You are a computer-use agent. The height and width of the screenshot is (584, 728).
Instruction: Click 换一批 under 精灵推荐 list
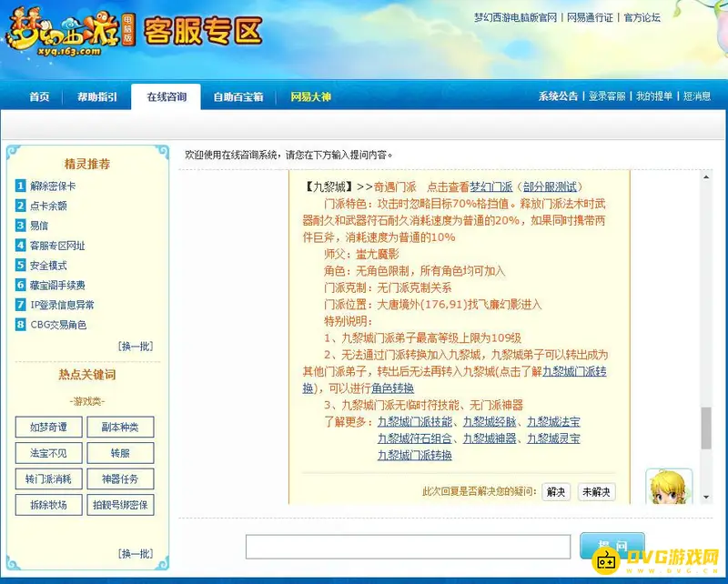[x=136, y=347]
